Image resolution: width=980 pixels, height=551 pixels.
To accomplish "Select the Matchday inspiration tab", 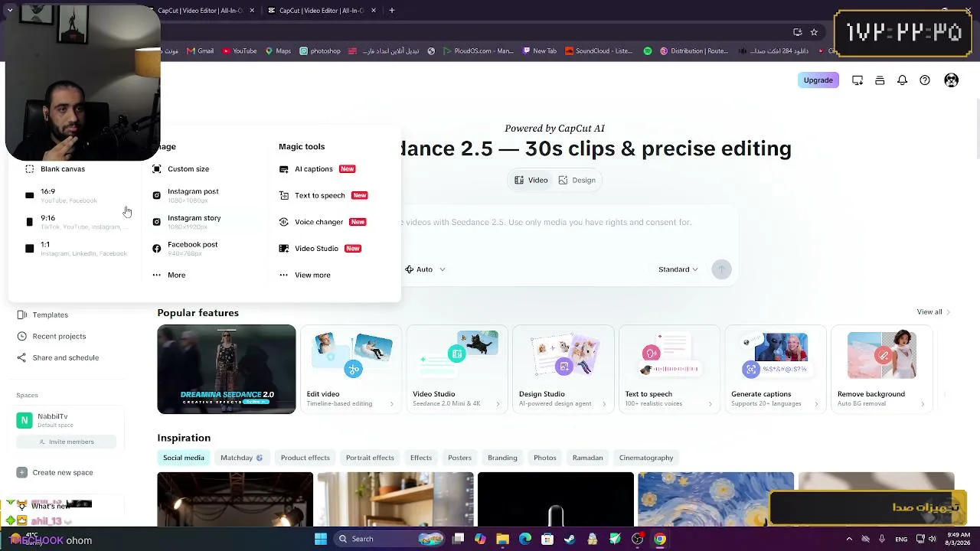I will pos(241,458).
